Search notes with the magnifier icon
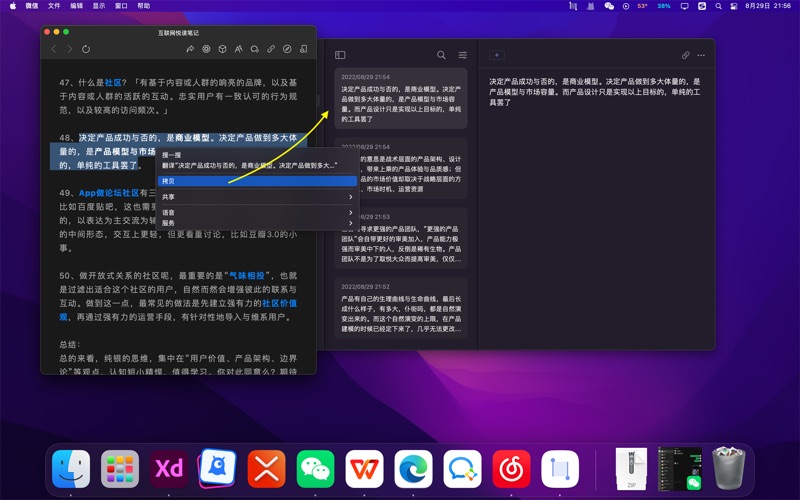 point(441,55)
